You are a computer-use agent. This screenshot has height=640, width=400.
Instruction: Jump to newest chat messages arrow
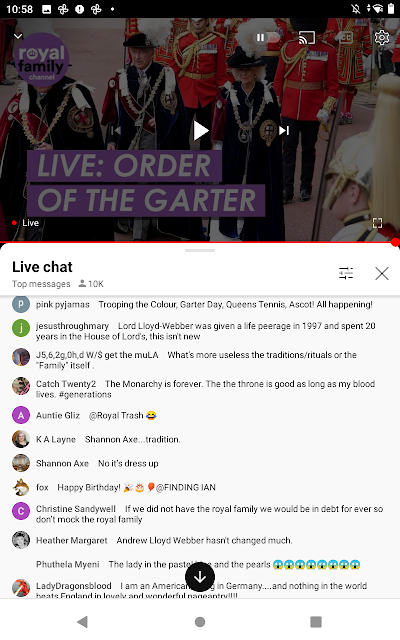pos(200,577)
